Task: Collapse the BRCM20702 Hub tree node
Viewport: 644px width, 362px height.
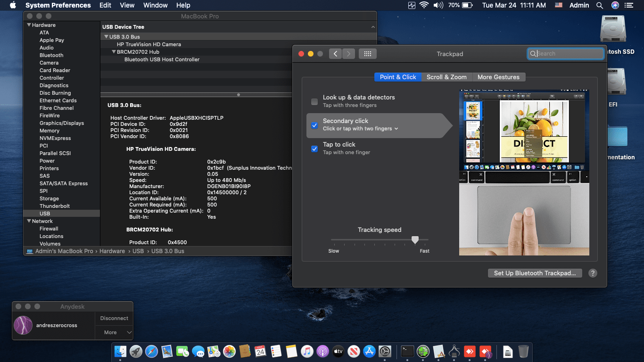Action: point(114,52)
